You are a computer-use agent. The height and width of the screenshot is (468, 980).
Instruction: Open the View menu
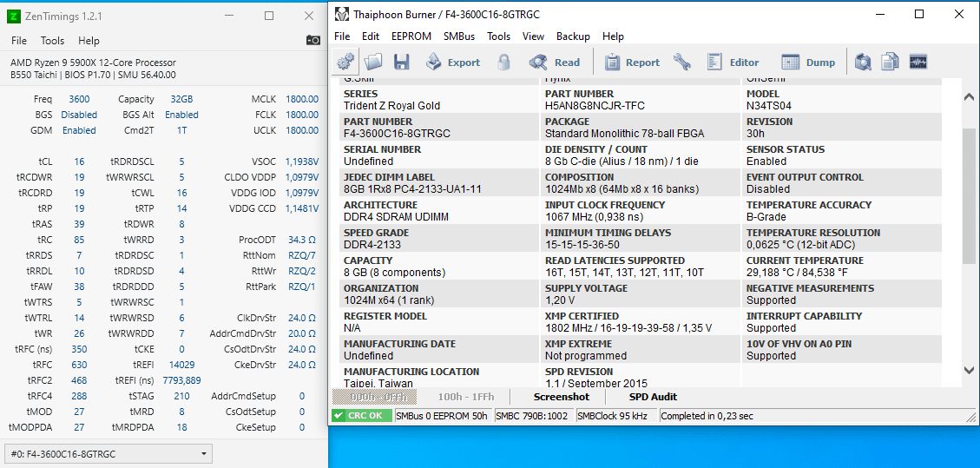(533, 36)
